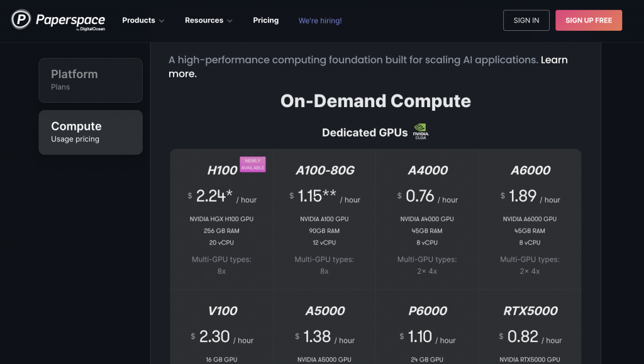
Task: Expand the Products dropdown chevron
Action: click(x=162, y=21)
